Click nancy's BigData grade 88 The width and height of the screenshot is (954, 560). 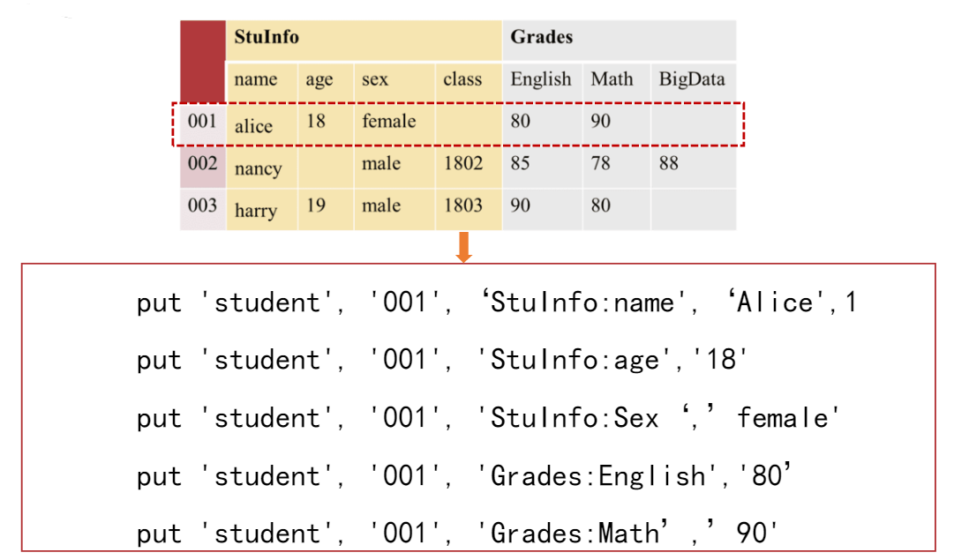tap(694, 163)
